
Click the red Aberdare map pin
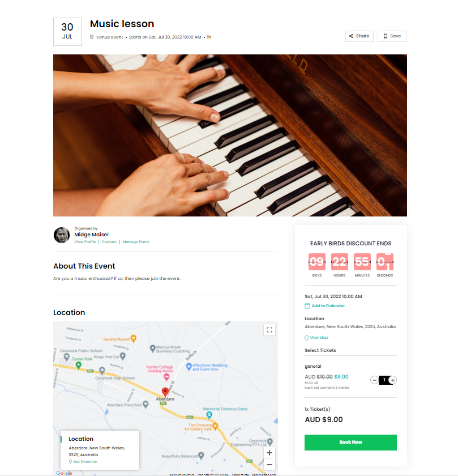click(165, 392)
